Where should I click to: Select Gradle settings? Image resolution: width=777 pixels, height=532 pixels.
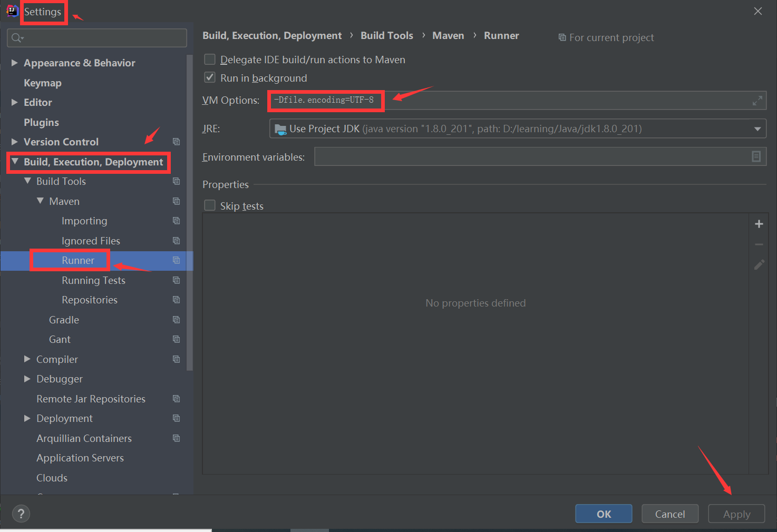[64, 320]
